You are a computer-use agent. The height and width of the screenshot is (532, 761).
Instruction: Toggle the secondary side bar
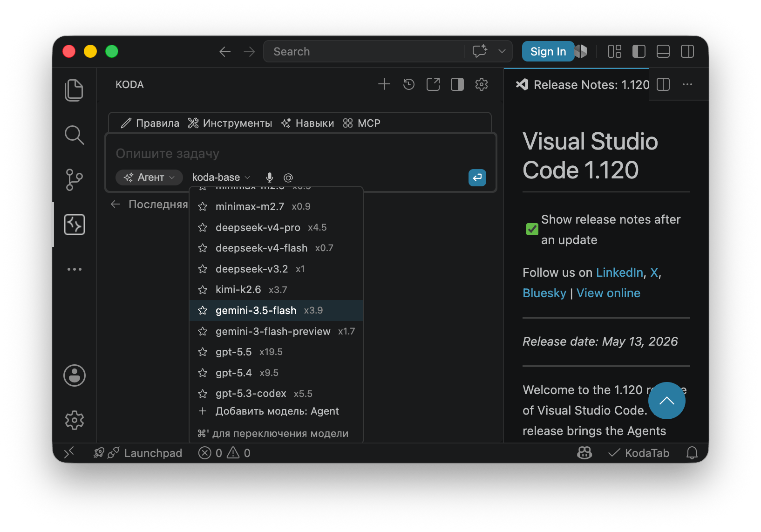coord(687,51)
